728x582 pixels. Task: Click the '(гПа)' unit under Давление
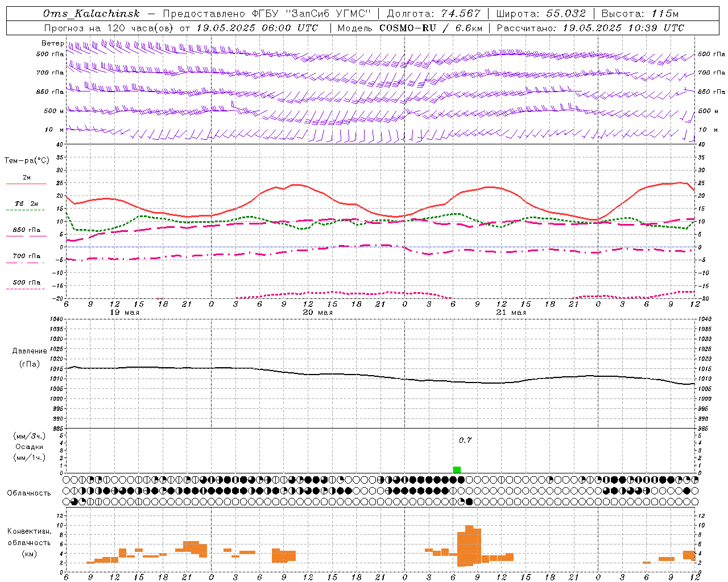30,364
